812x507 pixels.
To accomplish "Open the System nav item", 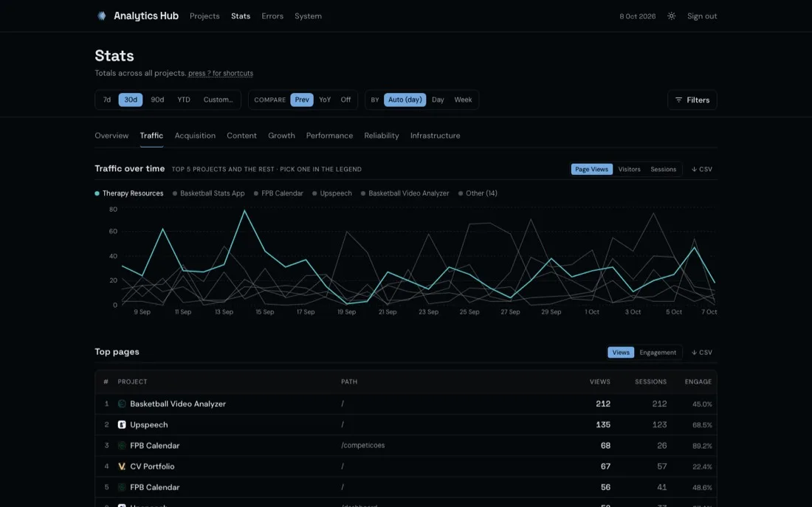I will pos(308,16).
